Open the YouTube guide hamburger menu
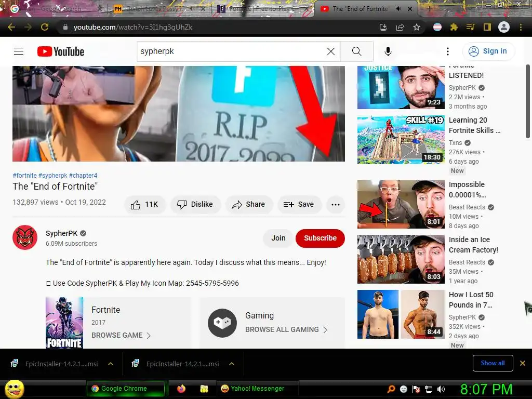 pyautogui.click(x=19, y=51)
